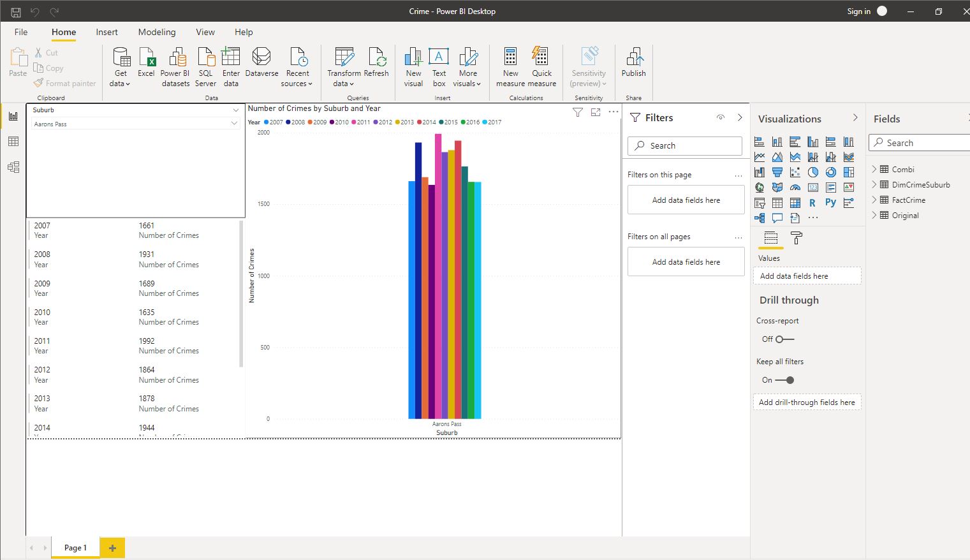Select the Map visualization globe icon
The image size is (970, 560).
[760, 188]
